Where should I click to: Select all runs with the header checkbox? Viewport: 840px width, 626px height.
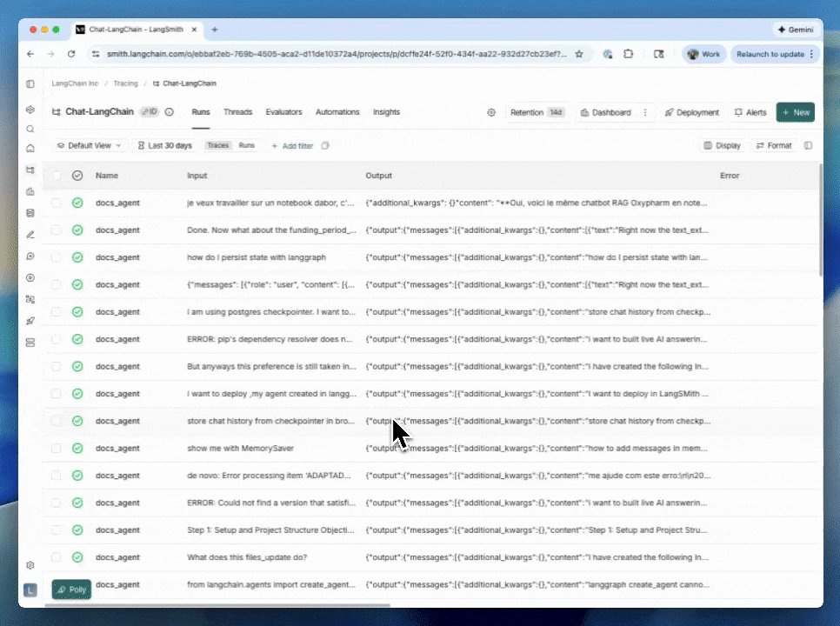[x=57, y=175]
